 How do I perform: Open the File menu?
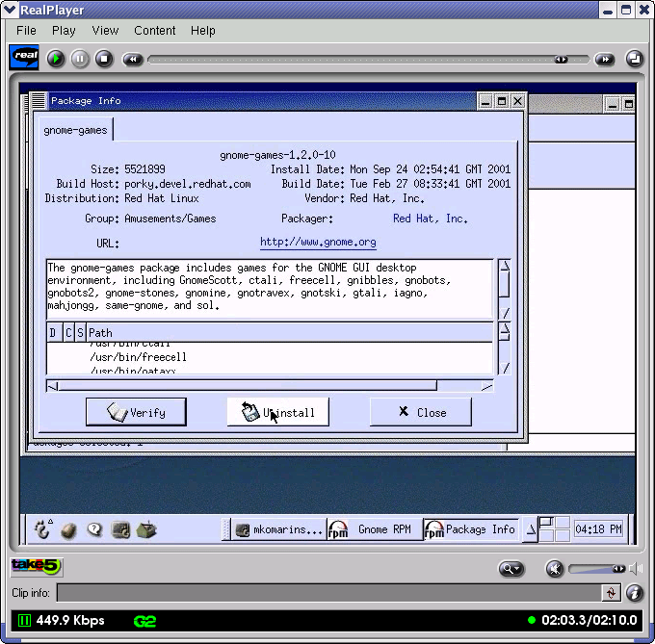26,30
